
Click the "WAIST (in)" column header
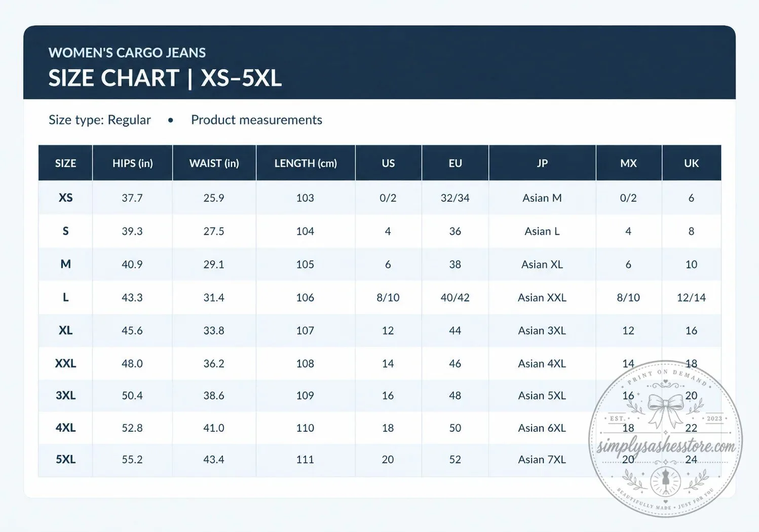coord(214,163)
